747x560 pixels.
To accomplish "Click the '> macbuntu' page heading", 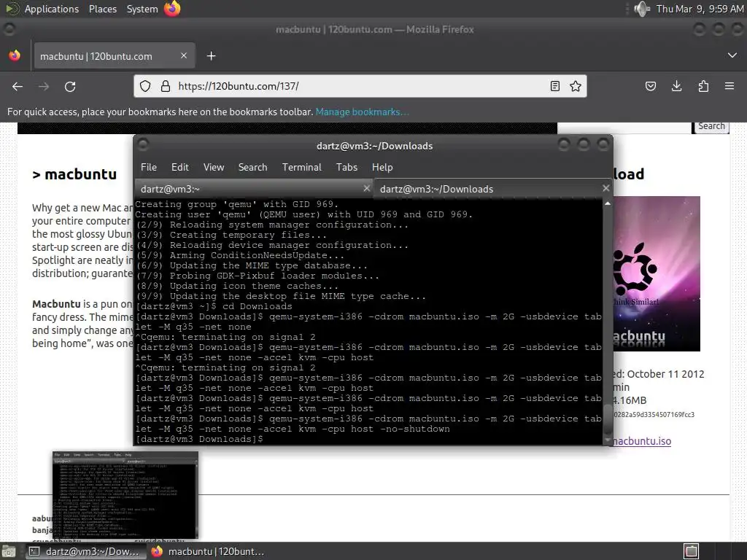I will [x=74, y=174].
